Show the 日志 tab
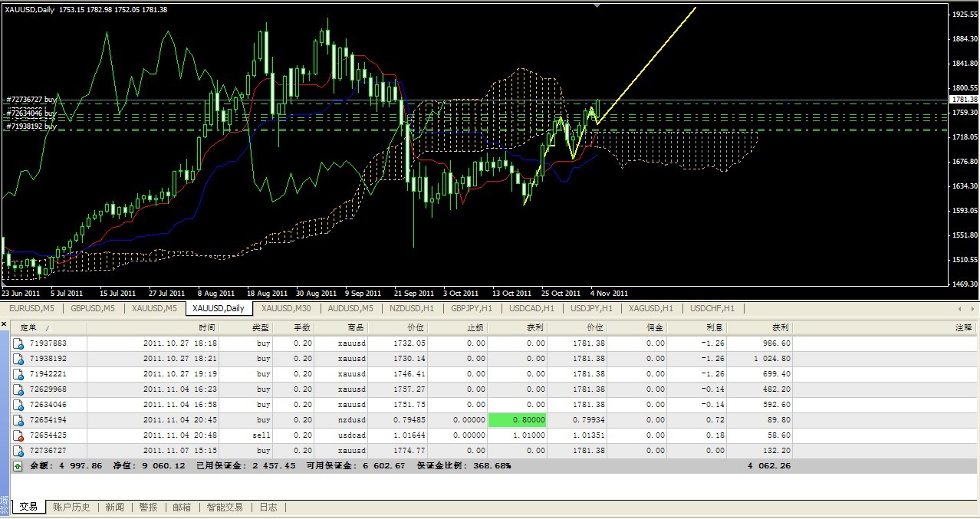 coord(268,507)
